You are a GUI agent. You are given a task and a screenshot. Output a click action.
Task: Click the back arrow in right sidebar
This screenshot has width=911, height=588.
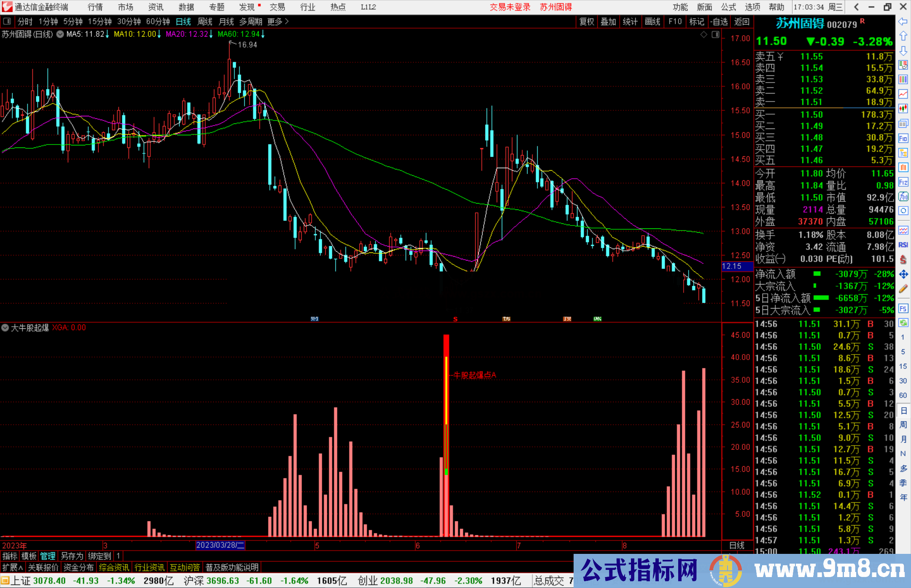pyautogui.click(x=903, y=21)
